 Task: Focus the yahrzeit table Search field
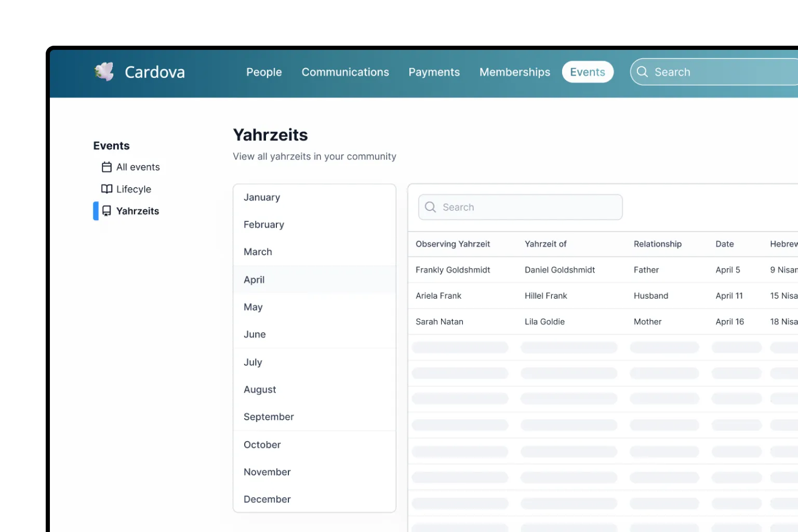(x=521, y=207)
